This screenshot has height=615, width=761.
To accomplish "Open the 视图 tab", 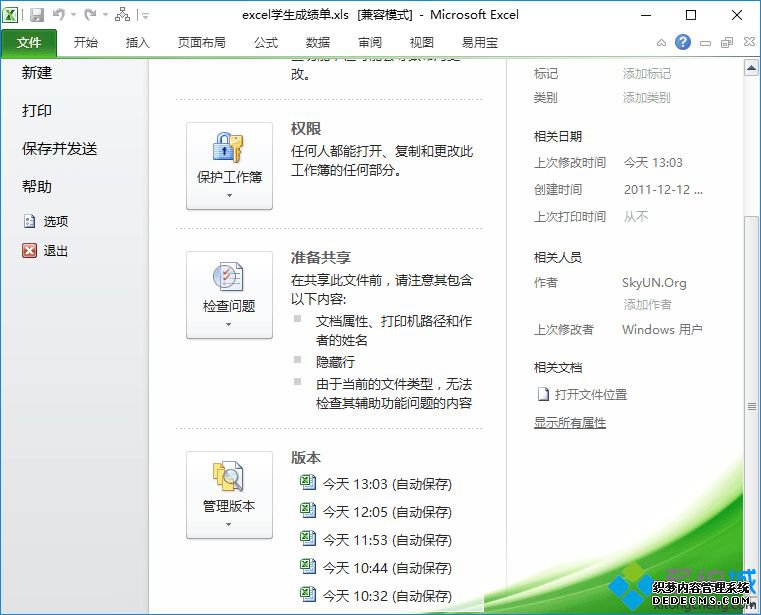I will [422, 43].
